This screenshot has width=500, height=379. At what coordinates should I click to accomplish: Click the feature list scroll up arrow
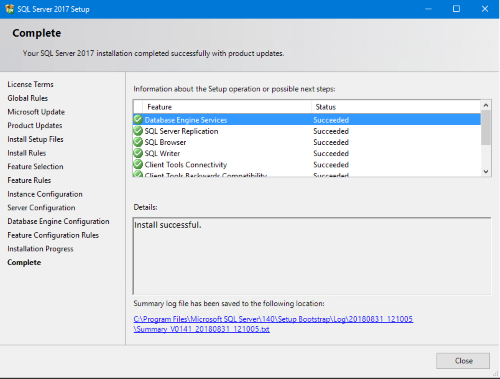click(486, 105)
